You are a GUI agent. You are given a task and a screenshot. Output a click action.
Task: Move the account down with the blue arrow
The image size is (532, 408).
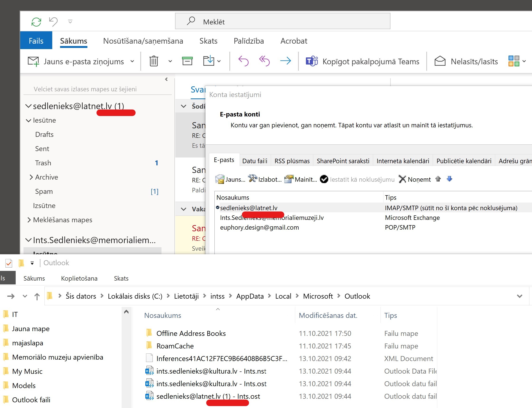pos(449,179)
